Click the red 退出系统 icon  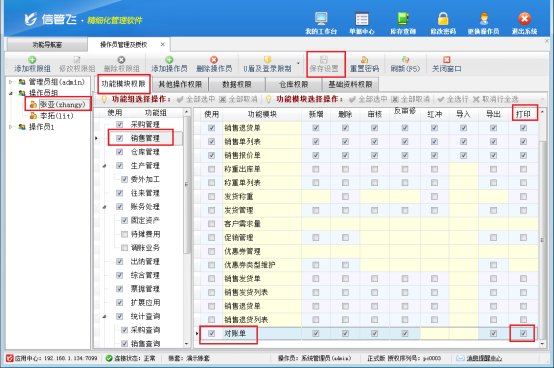(524, 19)
